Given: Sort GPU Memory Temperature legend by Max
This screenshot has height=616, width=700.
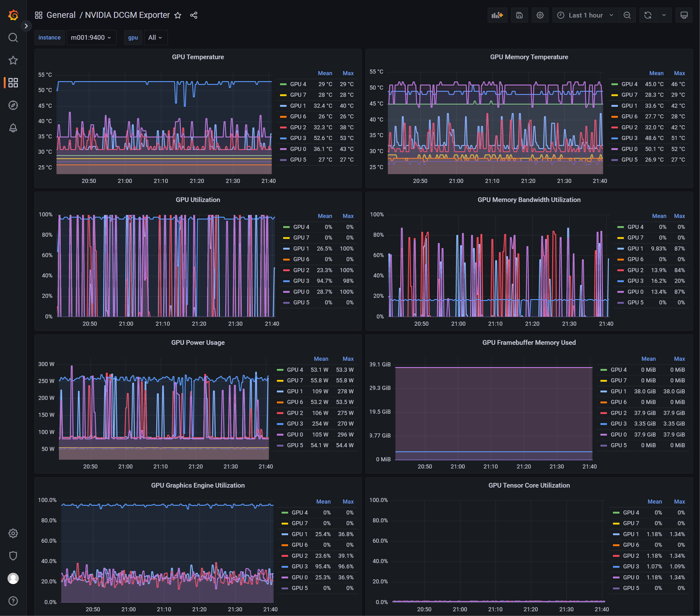Looking at the screenshot, I should click(679, 73).
